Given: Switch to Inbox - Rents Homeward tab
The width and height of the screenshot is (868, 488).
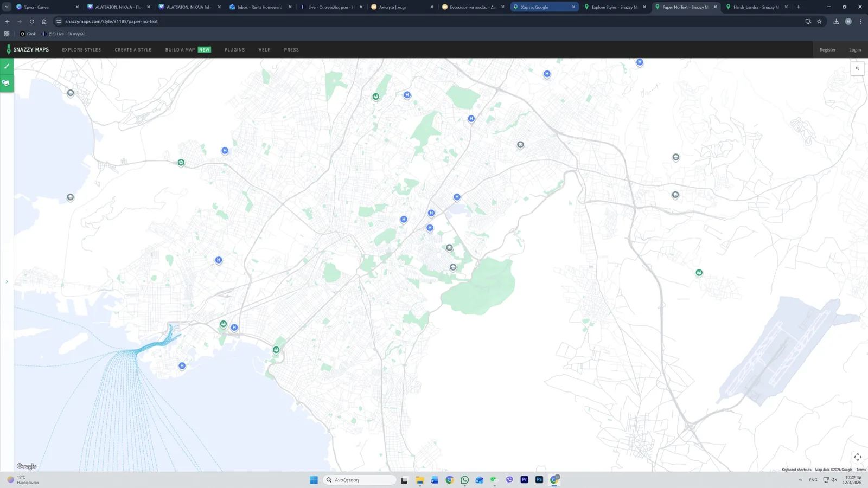Looking at the screenshot, I should pyautogui.click(x=260, y=7).
